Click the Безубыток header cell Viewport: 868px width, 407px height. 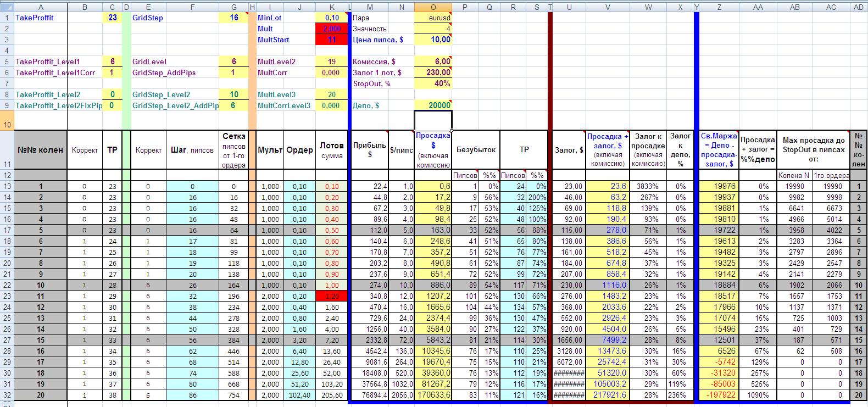(476, 150)
